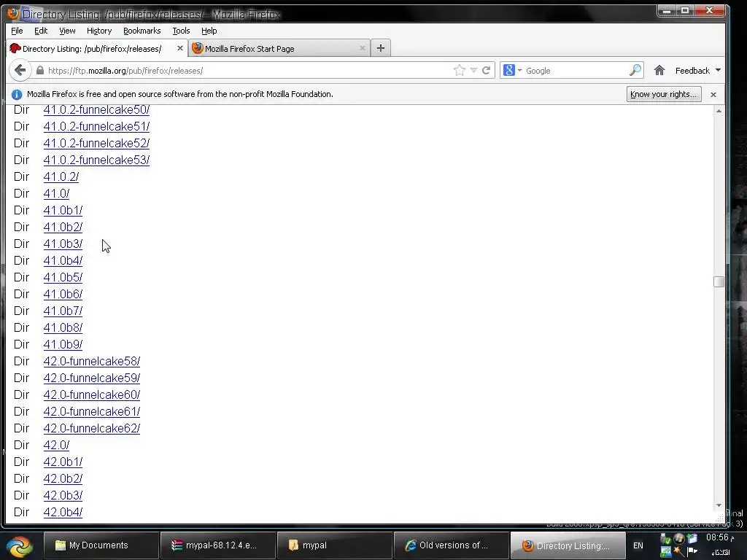Reload the page with the refresh icon

[487, 71]
